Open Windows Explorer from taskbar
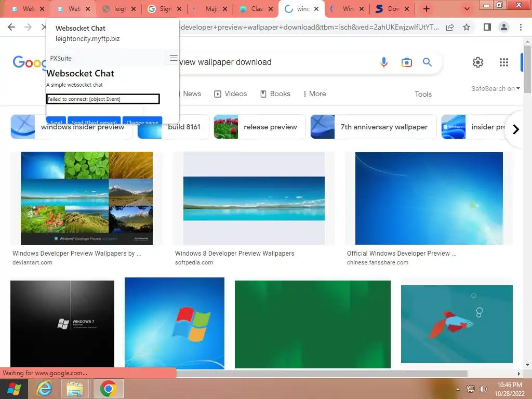Image resolution: width=532 pixels, height=399 pixels. point(75,389)
